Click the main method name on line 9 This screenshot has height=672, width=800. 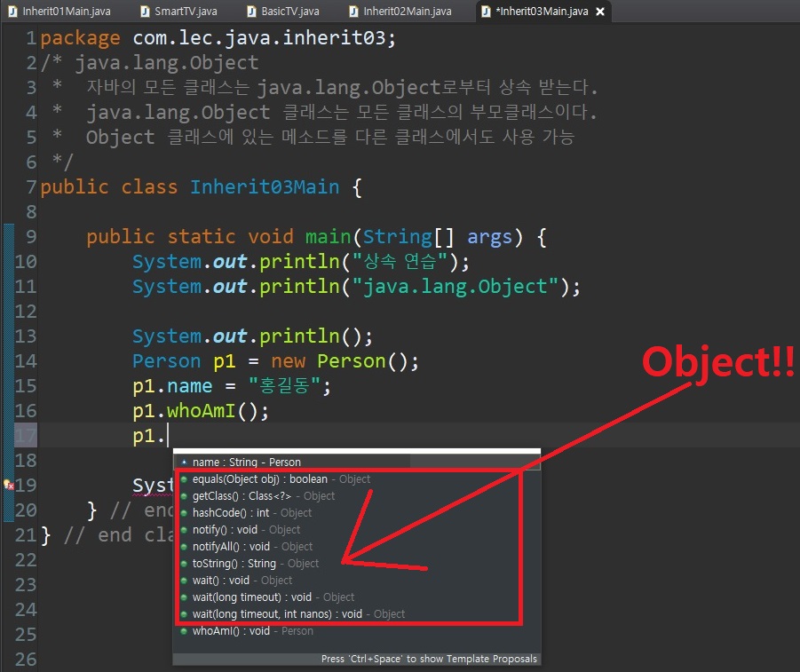point(328,237)
